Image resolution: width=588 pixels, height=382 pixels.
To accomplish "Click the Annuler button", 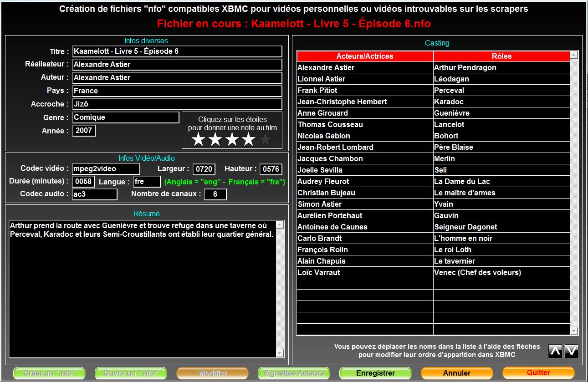I will (457, 373).
